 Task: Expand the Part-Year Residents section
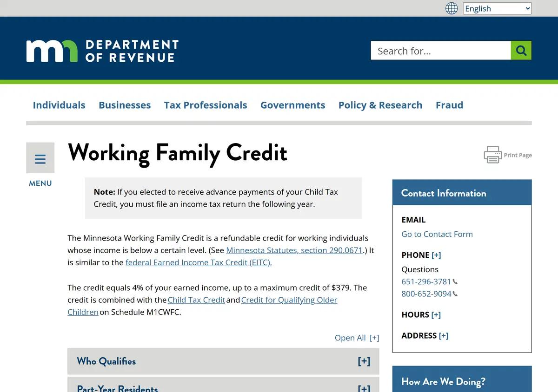click(223, 385)
